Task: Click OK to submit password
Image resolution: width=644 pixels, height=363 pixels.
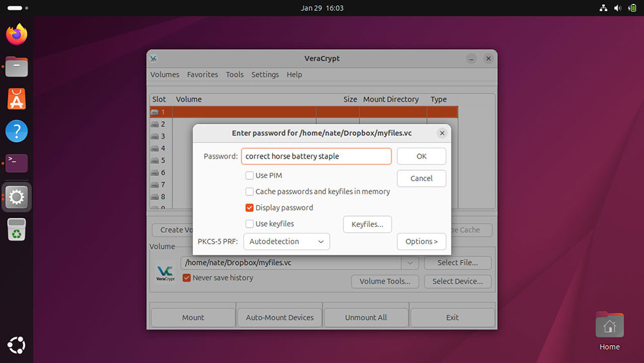Action: pyautogui.click(x=421, y=156)
